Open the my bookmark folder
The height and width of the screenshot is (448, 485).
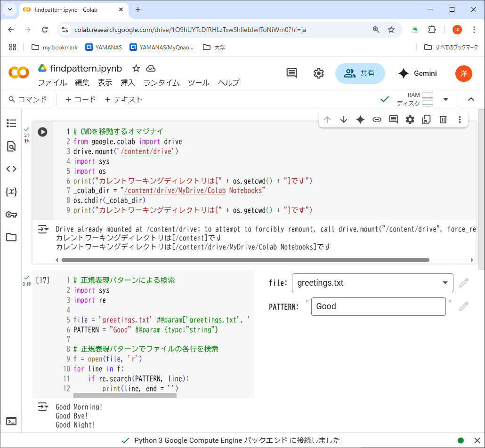click(55, 48)
